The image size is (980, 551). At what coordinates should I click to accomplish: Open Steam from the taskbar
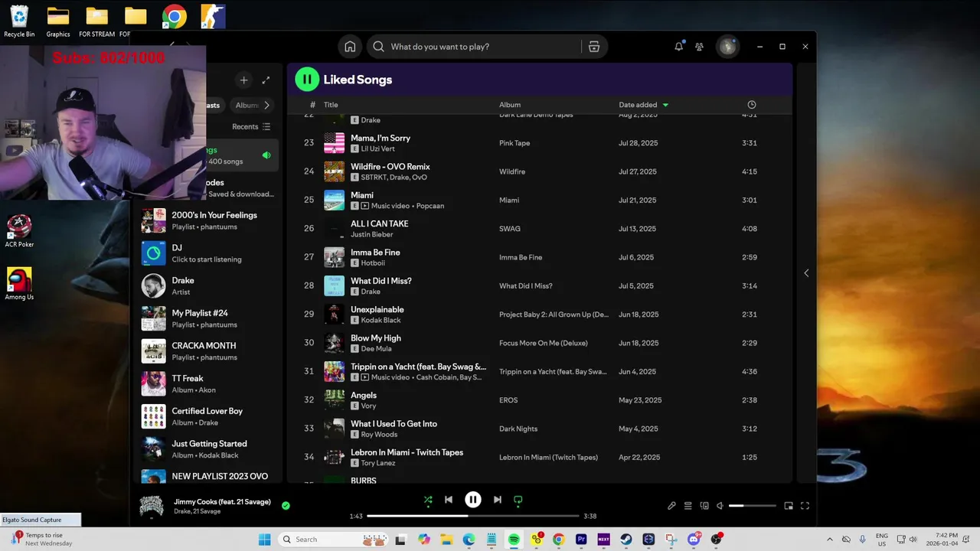click(x=626, y=540)
